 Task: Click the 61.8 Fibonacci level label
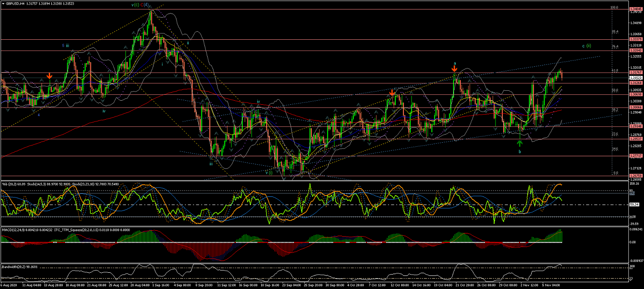[x=614, y=70]
